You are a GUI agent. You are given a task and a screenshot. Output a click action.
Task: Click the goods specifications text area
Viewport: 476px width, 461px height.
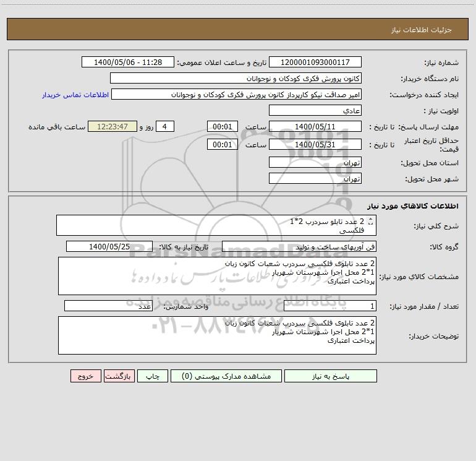click(x=217, y=276)
